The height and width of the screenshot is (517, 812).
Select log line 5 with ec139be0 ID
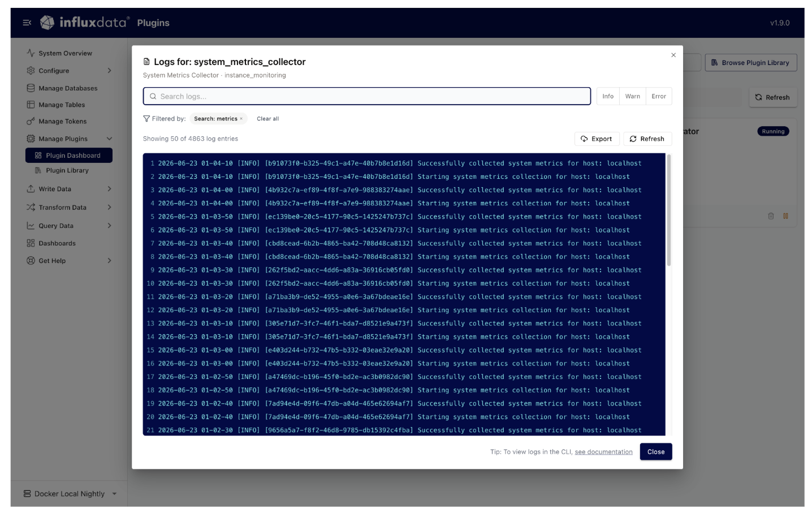click(x=404, y=217)
